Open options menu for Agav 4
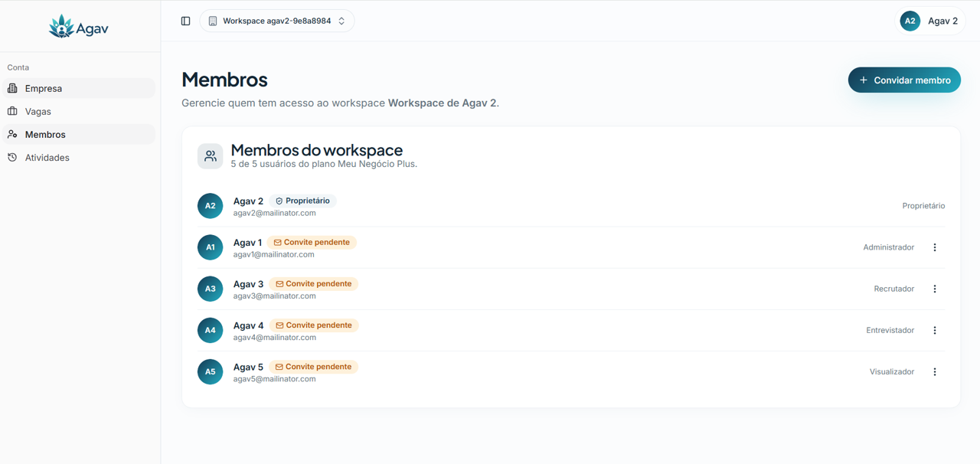This screenshot has width=980, height=464. tap(935, 330)
